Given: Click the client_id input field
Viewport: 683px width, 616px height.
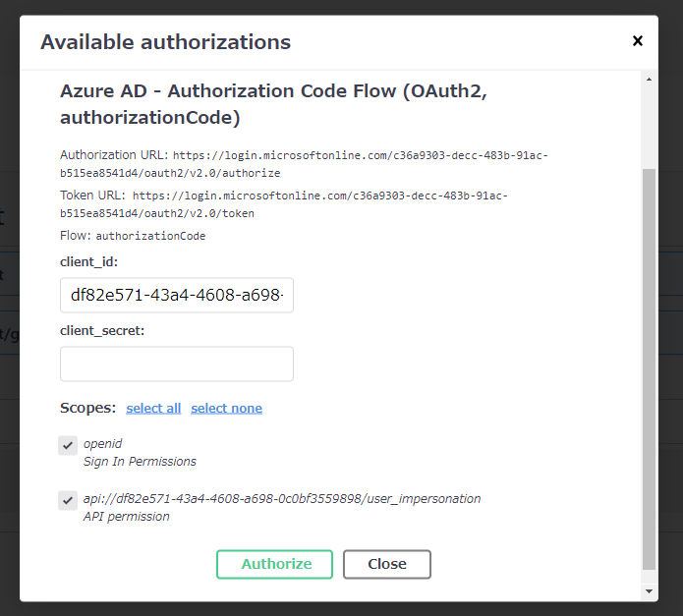Looking at the screenshot, I should pyautogui.click(x=177, y=295).
